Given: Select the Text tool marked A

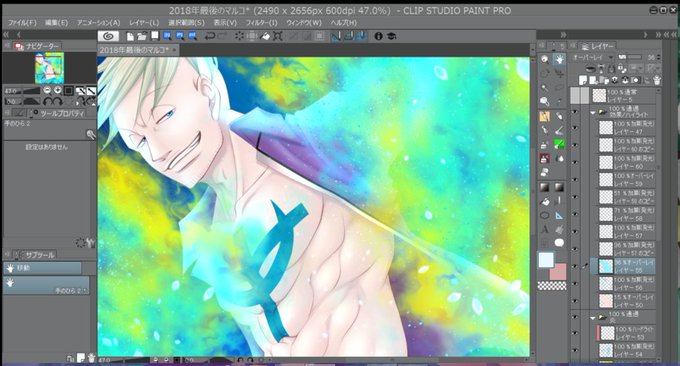Looking at the screenshot, I should [545, 229].
